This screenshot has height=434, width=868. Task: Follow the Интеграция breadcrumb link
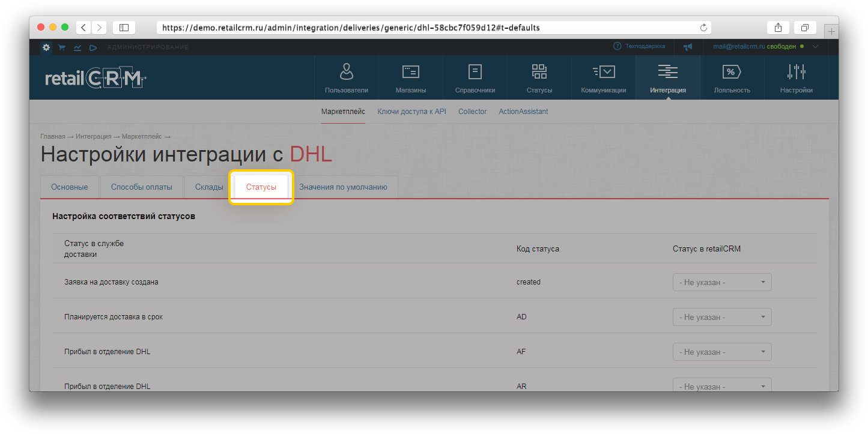click(x=94, y=137)
